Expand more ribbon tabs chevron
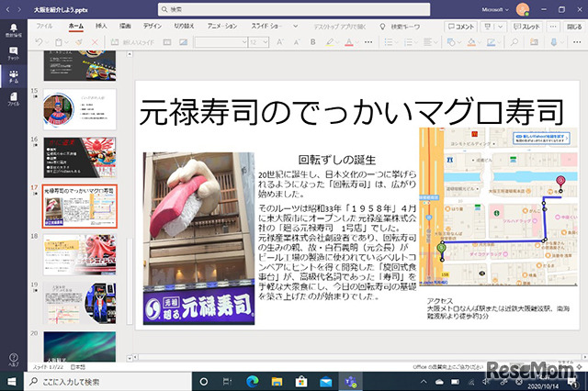588x391 pixels. tap(296, 27)
